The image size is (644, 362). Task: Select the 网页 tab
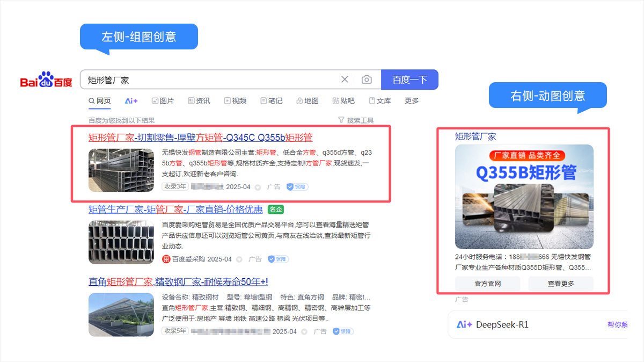tap(100, 101)
